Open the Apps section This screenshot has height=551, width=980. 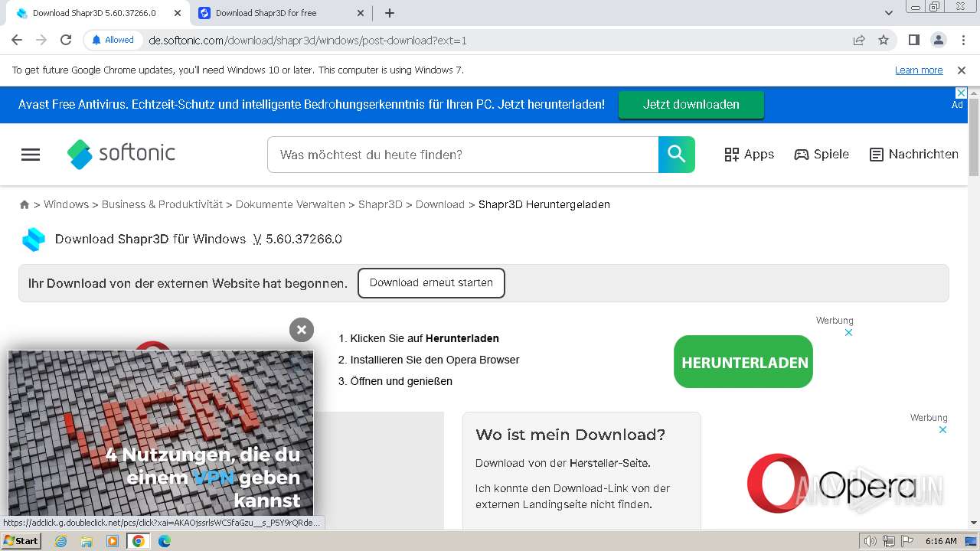[x=750, y=155]
